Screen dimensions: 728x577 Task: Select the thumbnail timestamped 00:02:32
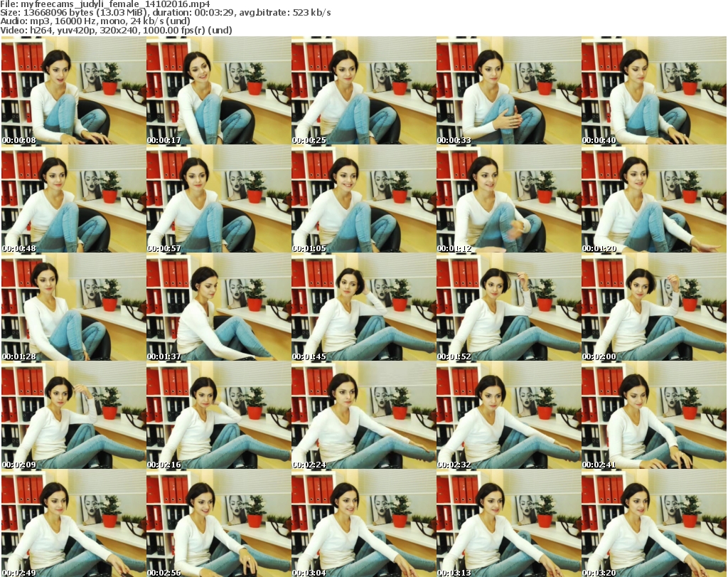508,415
